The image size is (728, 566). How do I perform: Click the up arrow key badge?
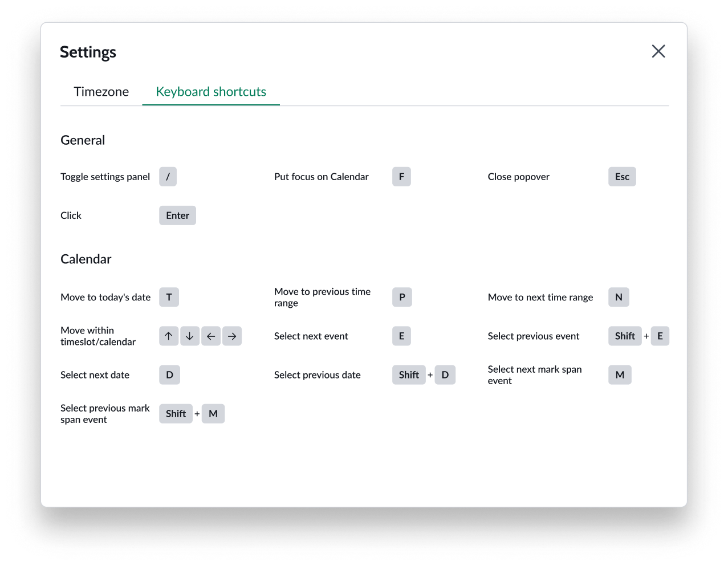point(169,336)
